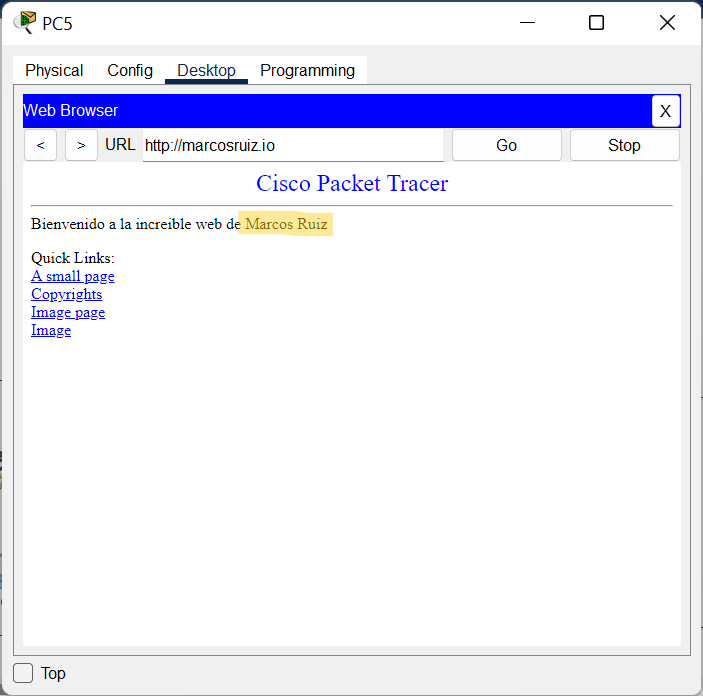Close the PC5 window
Viewport: 703px width, 696px height.
pyautogui.click(x=667, y=22)
